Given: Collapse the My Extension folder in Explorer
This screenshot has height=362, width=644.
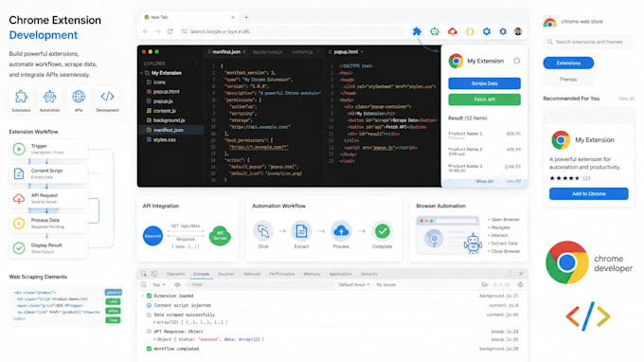Looking at the screenshot, I should pos(142,73).
